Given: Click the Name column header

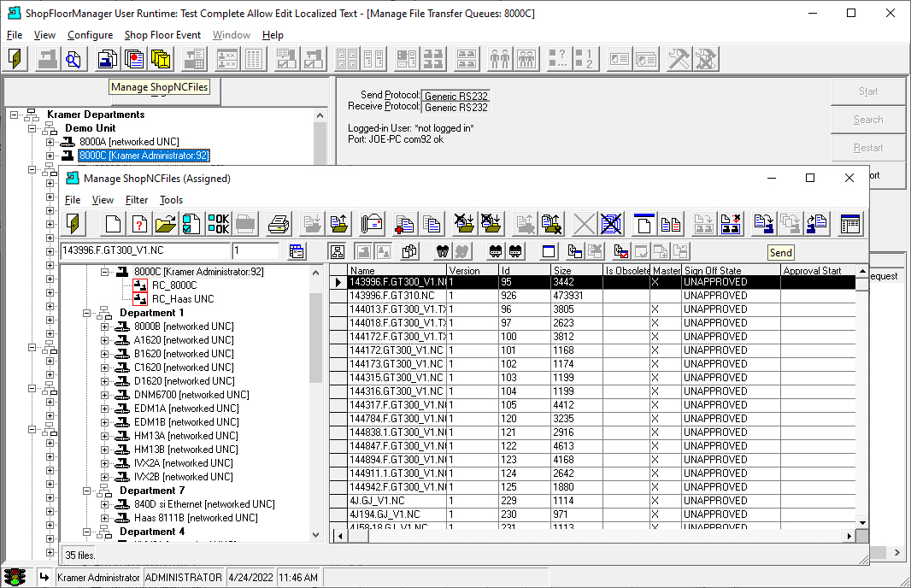Looking at the screenshot, I should [x=397, y=271].
